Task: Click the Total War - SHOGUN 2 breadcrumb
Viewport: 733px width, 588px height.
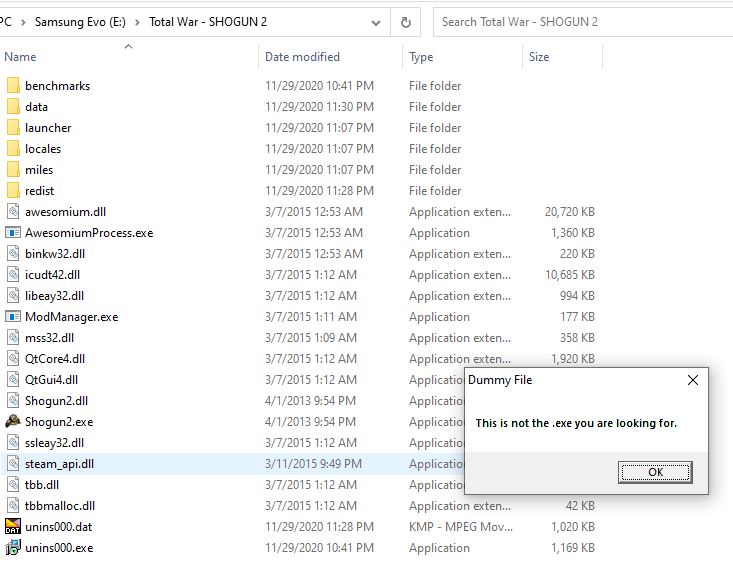Action: tap(207, 21)
